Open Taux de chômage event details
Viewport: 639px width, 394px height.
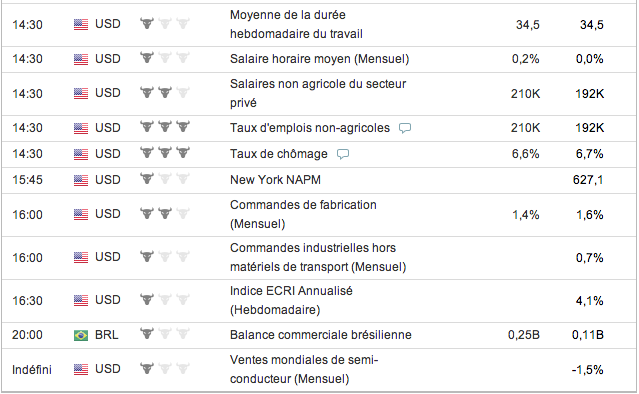[x=279, y=154]
